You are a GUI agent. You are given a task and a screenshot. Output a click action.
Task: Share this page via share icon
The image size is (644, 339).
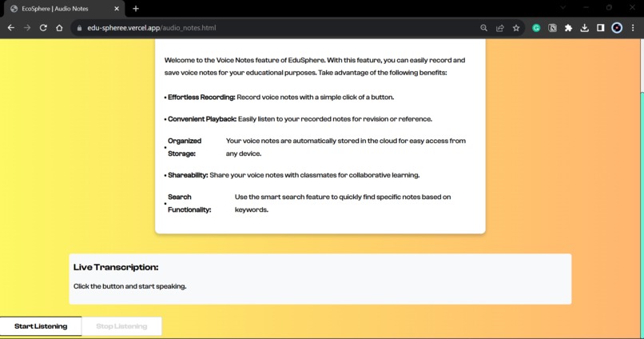pos(500,28)
